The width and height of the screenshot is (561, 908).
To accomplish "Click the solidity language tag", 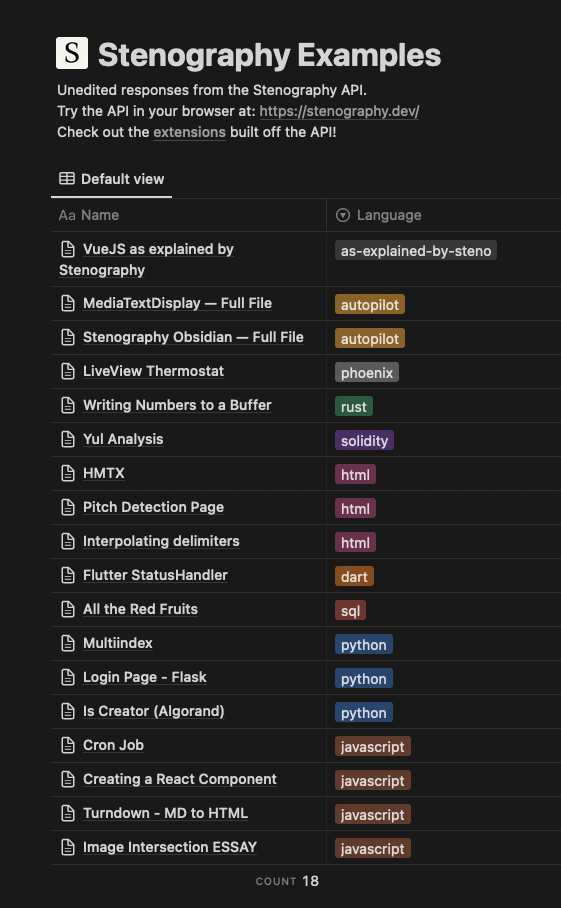I will [364, 441].
